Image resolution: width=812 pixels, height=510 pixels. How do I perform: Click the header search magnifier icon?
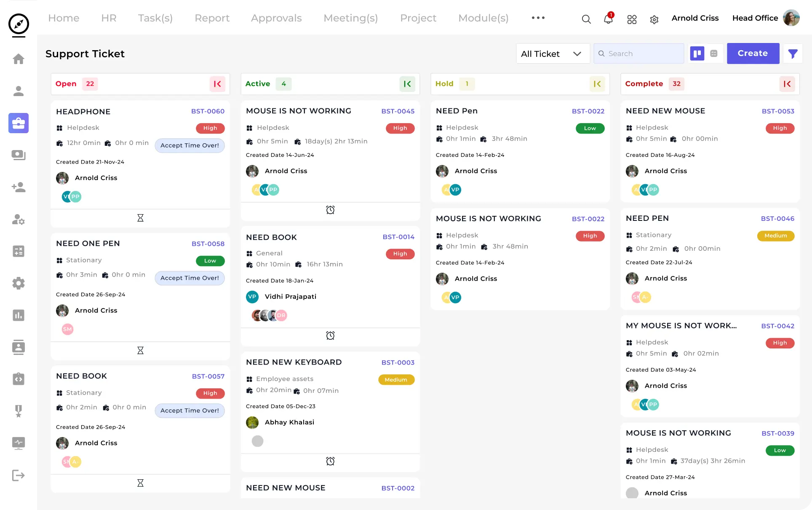pyautogui.click(x=586, y=19)
